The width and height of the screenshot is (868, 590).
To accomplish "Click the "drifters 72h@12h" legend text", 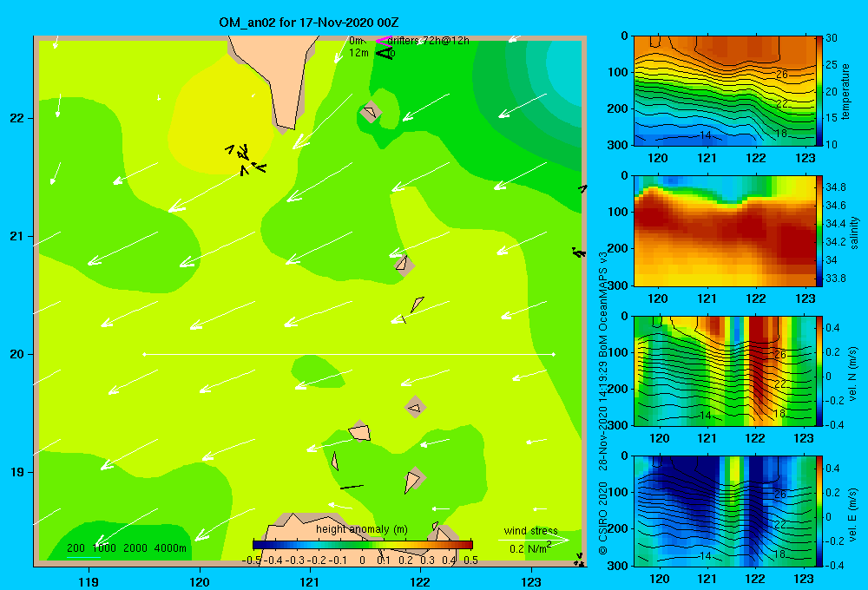I will pyautogui.click(x=428, y=41).
